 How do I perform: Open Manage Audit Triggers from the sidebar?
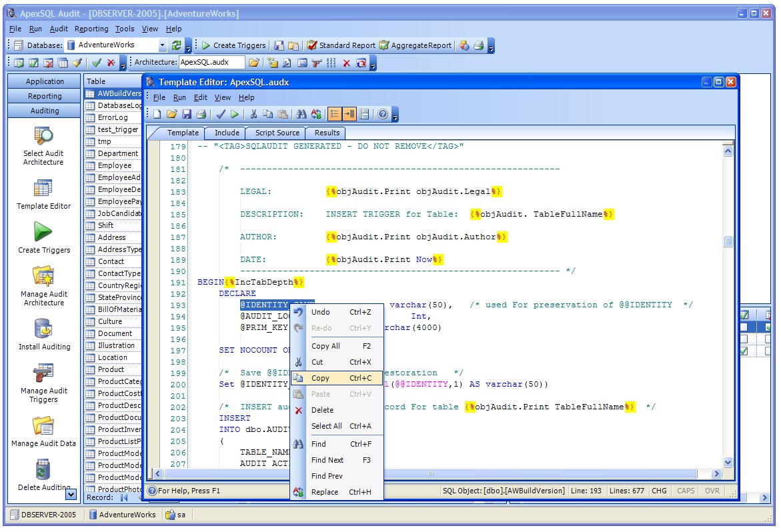point(44,384)
